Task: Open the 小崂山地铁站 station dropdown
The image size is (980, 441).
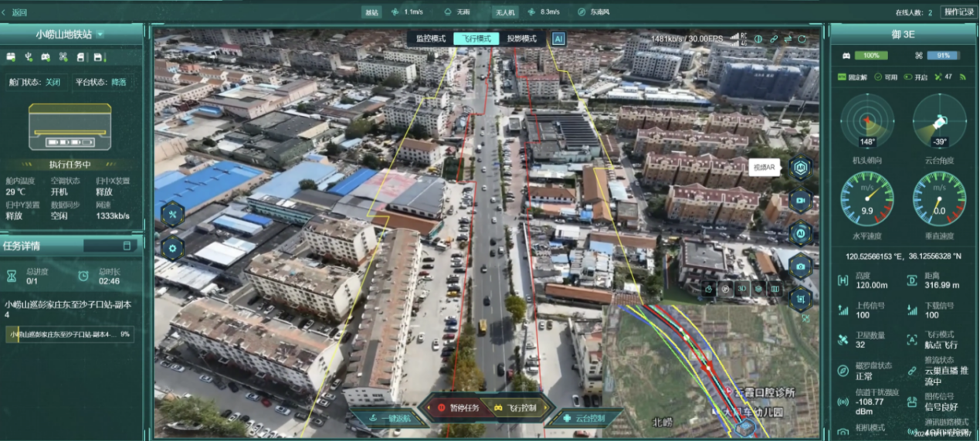Action: coord(100,35)
